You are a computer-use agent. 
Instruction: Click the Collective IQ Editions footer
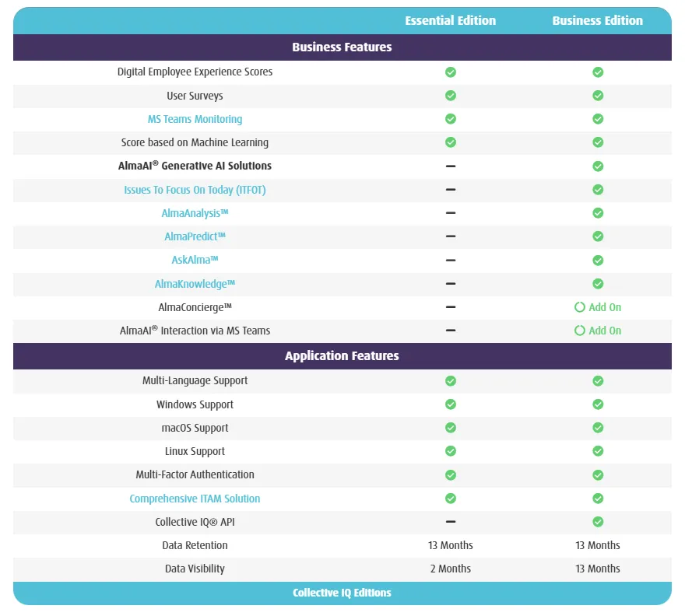pyautogui.click(x=342, y=593)
